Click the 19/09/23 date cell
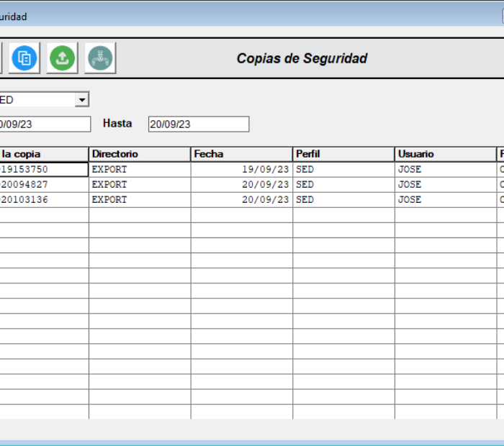Image resolution: width=504 pixels, height=446 pixels. 265,170
